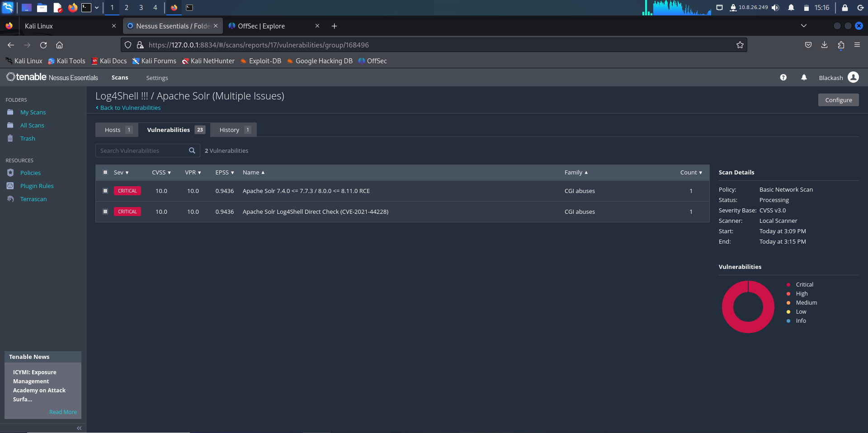
Task: Expand the list all tabs dropdown arrow
Action: click(804, 26)
